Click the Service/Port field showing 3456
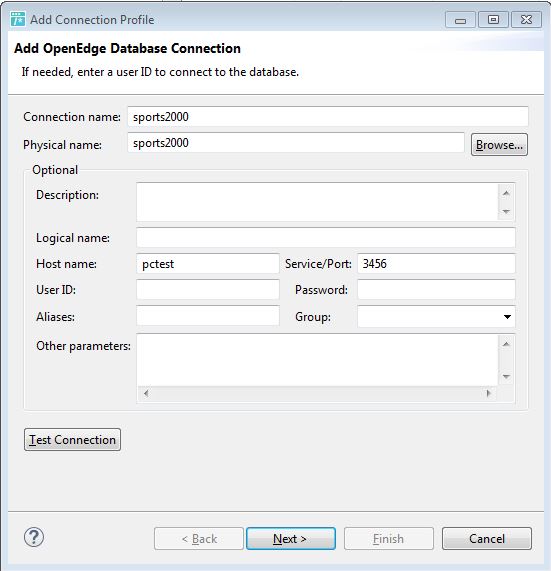The image size is (551, 571). click(436, 264)
